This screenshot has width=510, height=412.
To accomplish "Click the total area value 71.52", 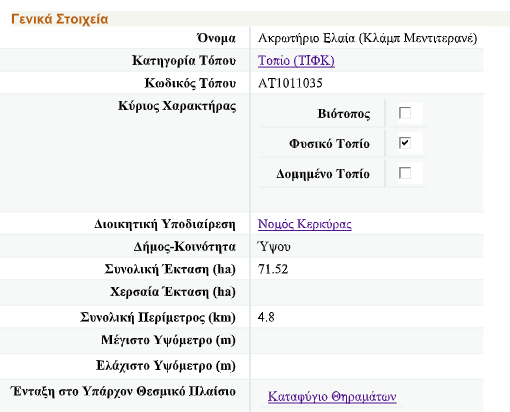I will click(x=273, y=269).
